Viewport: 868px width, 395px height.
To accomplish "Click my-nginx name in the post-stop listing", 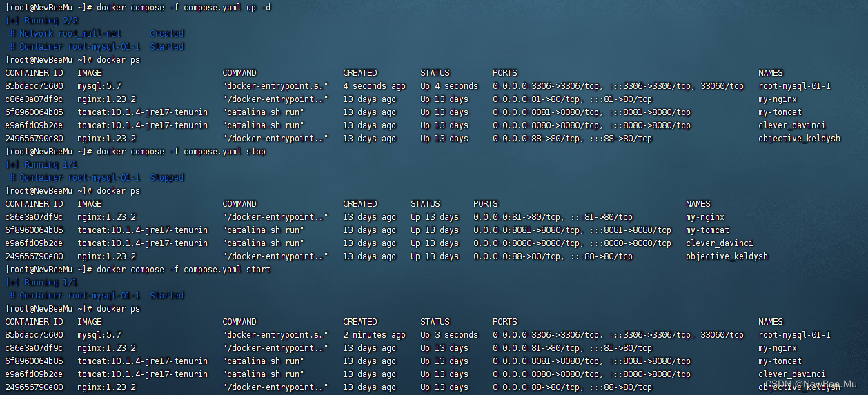I will tap(705, 217).
